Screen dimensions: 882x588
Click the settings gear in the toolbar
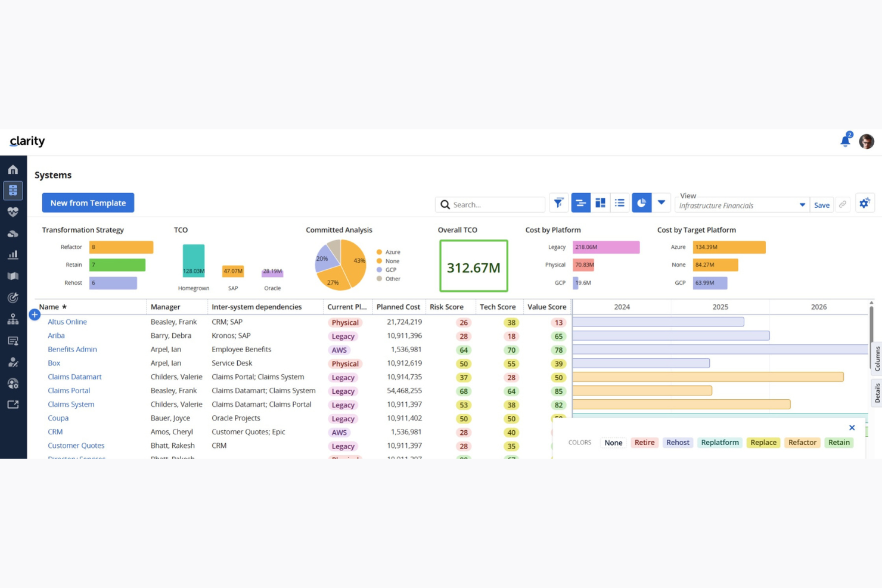[865, 203]
